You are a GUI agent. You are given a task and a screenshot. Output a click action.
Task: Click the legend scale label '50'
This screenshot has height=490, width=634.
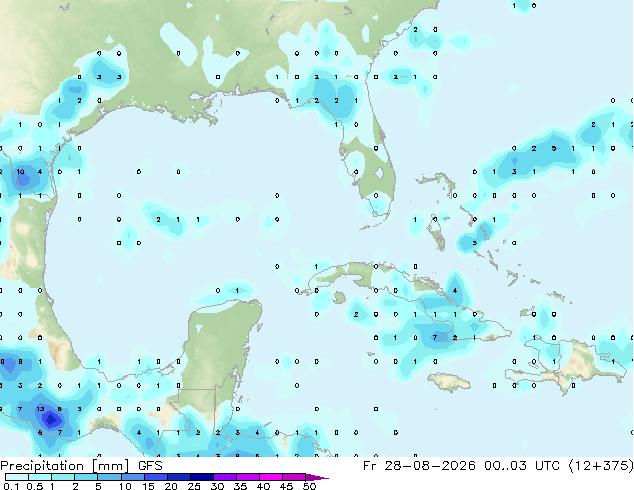pos(309,486)
